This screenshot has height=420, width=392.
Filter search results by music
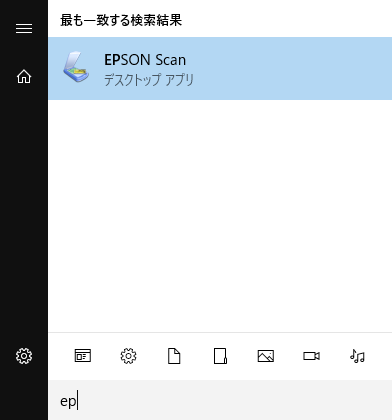click(x=357, y=356)
